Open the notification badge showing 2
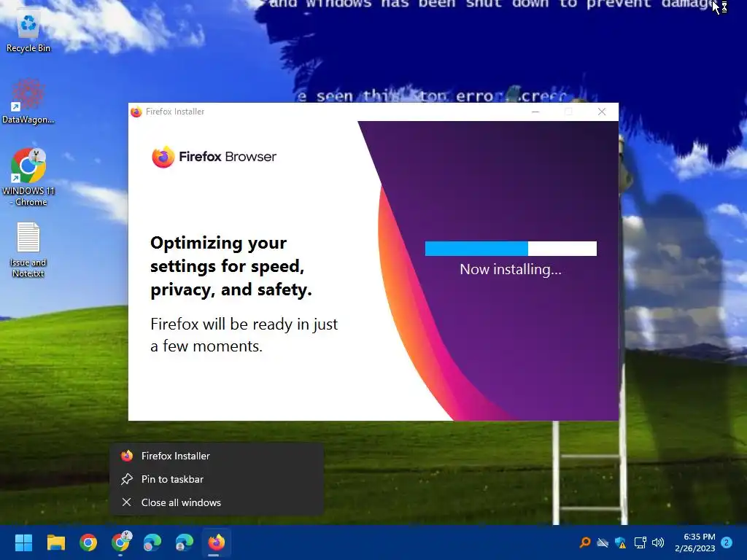The width and height of the screenshot is (747, 560). point(727,542)
